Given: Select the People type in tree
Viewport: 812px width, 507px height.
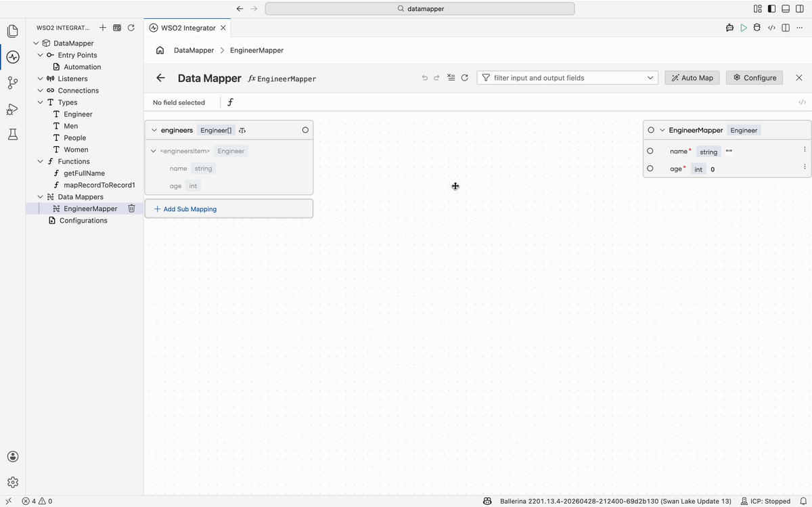Looking at the screenshot, I should pyautogui.click(x=75, y=137).
